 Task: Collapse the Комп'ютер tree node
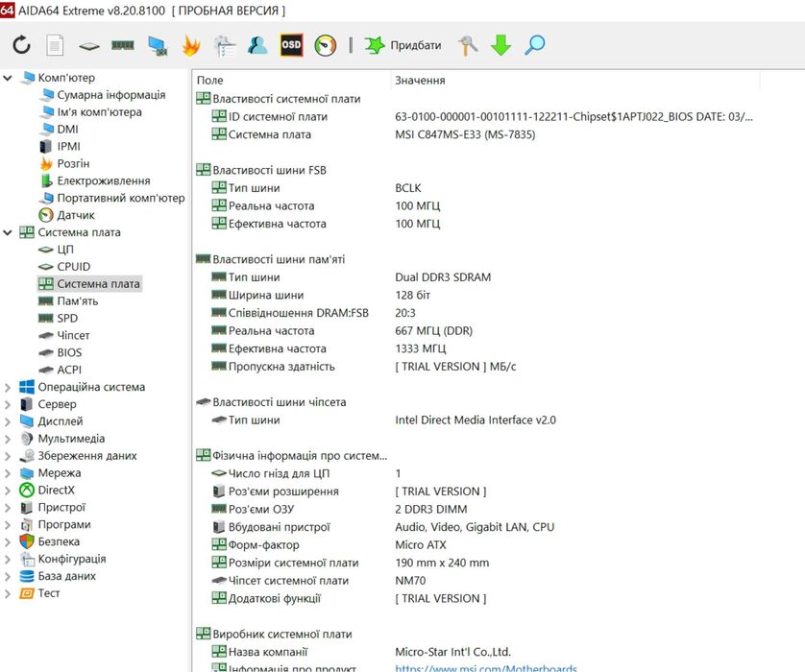8,78
